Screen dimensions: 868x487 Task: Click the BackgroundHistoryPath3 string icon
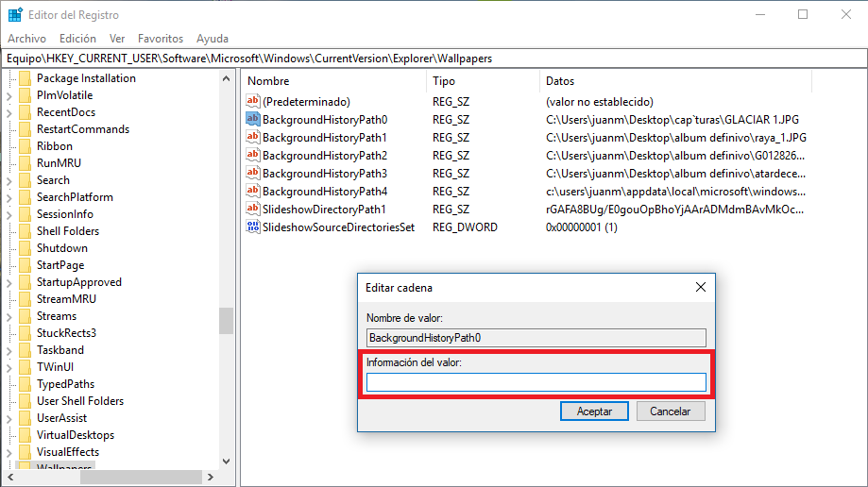click(253, 173)
